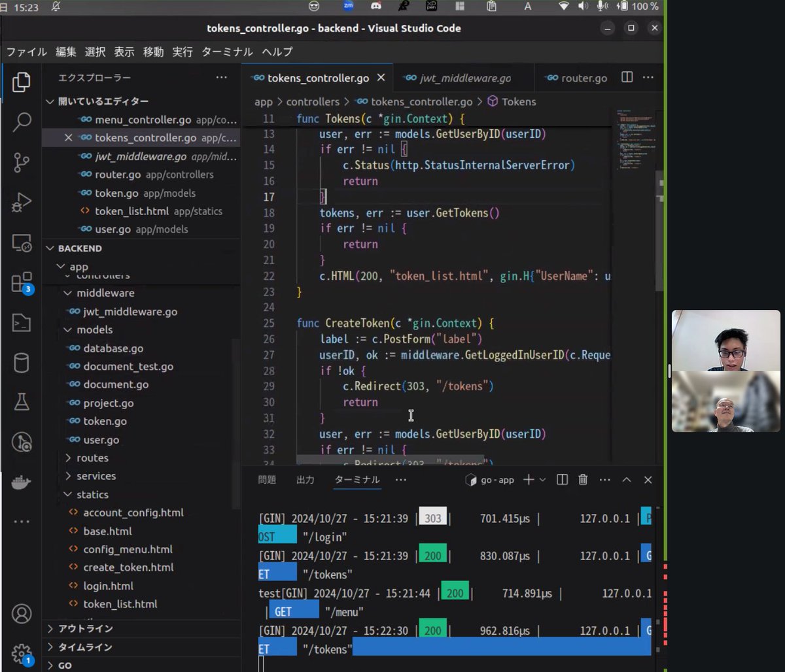The width and height of the screenshot is (785, 672).
Task: Click the code minimap overview
Action: (x=635, y=139)
